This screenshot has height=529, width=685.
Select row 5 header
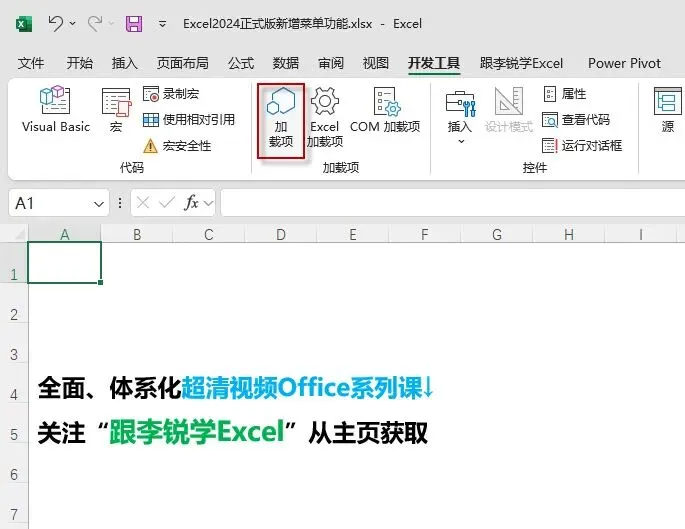14,423
